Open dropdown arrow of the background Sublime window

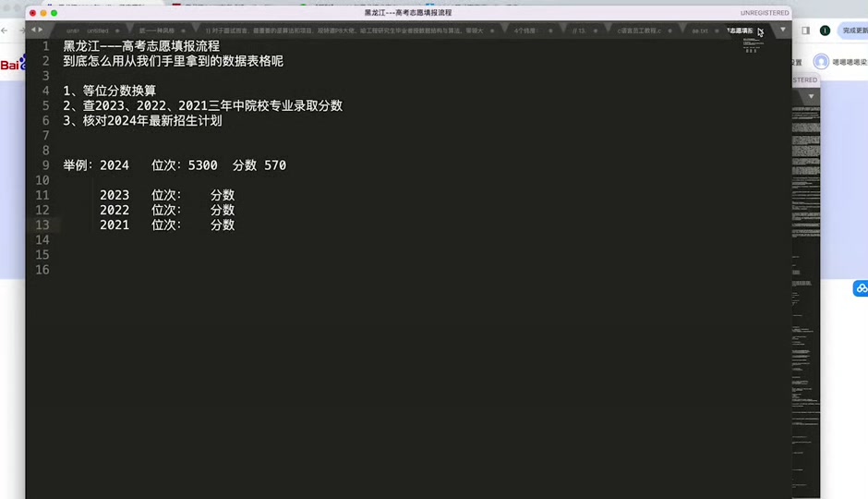(812, 96)
